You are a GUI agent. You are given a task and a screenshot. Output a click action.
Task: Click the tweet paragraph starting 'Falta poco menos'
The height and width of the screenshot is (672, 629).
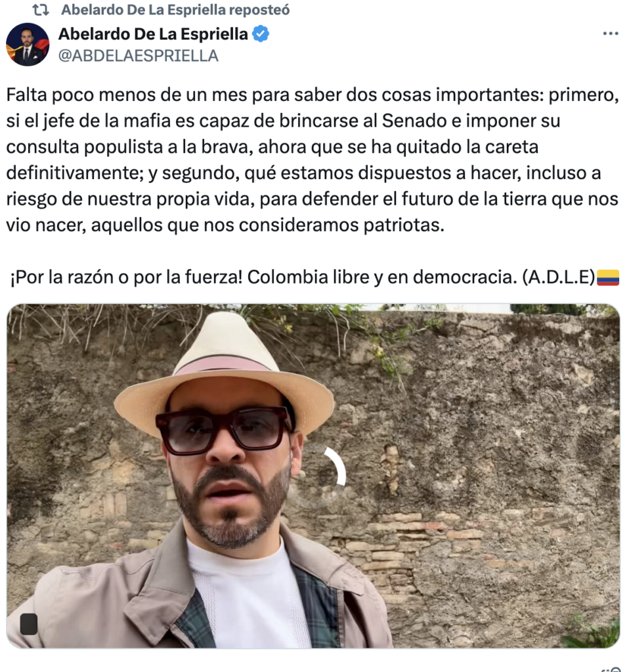(313, 160)
